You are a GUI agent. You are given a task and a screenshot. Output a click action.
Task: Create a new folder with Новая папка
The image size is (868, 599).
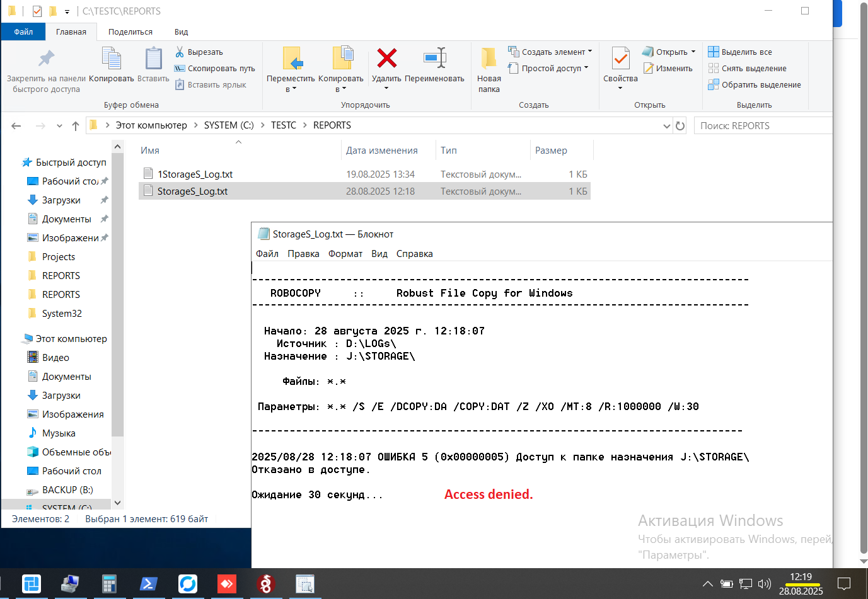tap(489, 70)
